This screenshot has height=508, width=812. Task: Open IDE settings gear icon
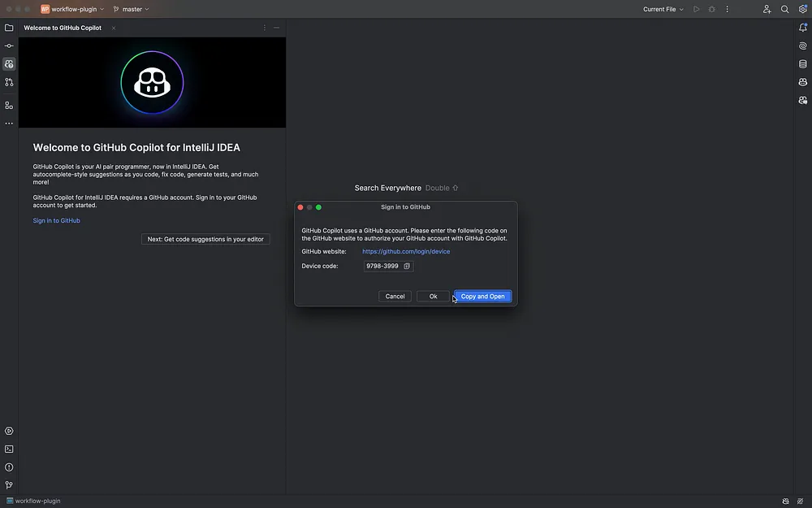click(803, 9)
